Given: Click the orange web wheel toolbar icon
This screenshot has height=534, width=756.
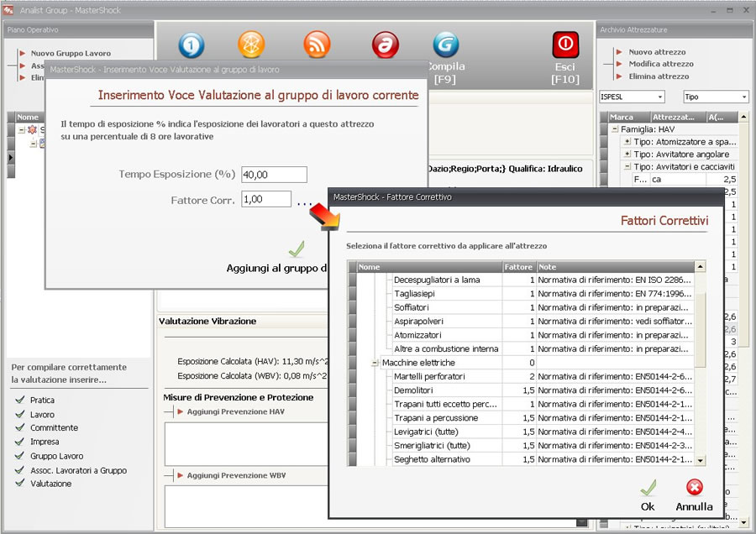Looking at the screenshot, I should click(x=251, y=44).
